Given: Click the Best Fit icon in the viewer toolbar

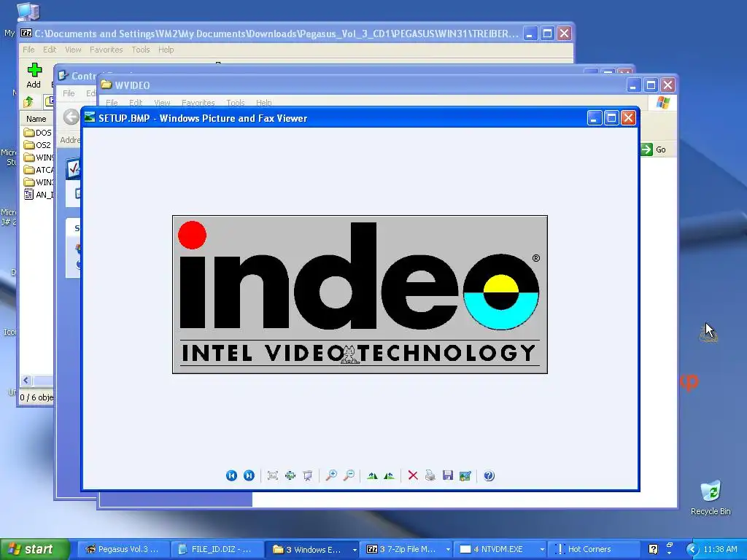Looking at the screenshot, I should [290, 475].
